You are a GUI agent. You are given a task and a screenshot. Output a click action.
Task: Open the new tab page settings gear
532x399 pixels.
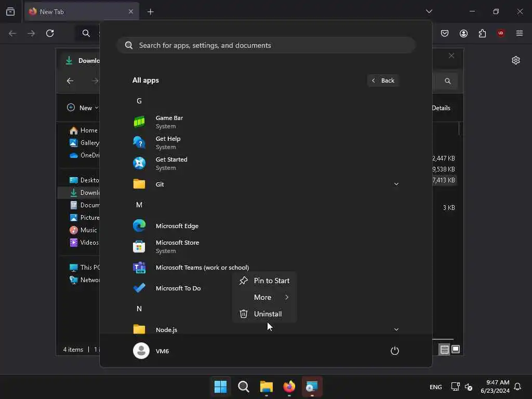point(516,60)
